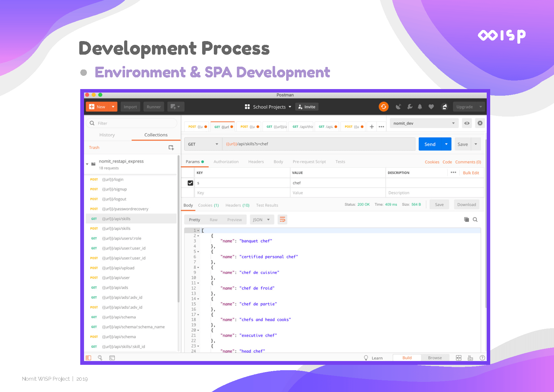Switch to the History tab
Image resolution: width=554 pixels, height=392 pixels.
click(x=107, y=135)
